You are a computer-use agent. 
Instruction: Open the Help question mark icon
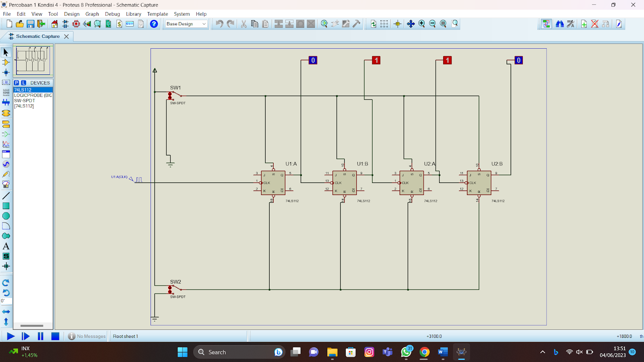click(x=154, y=24)
